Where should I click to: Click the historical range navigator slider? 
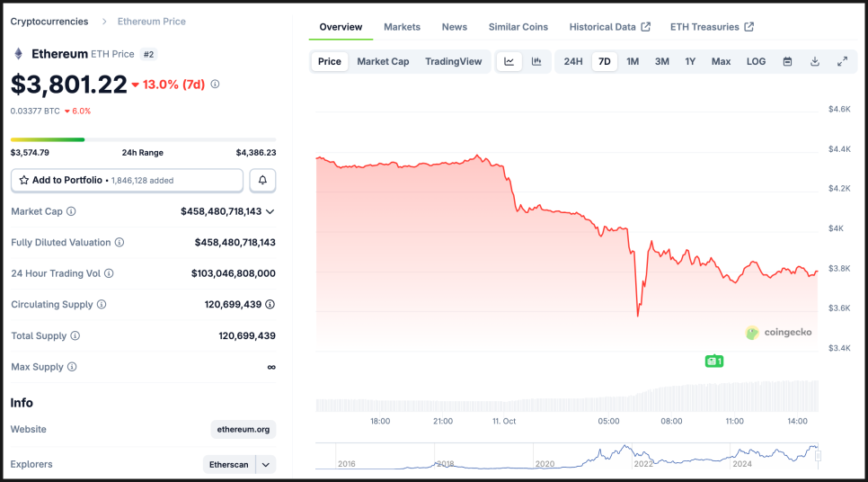tap(818, 456)
